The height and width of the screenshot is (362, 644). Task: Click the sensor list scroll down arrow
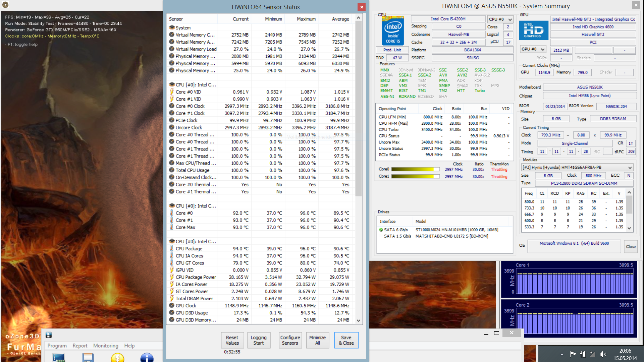[359, 320]
